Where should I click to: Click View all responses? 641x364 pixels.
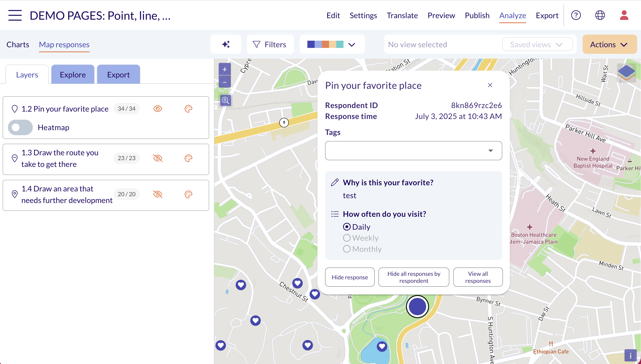478,277
